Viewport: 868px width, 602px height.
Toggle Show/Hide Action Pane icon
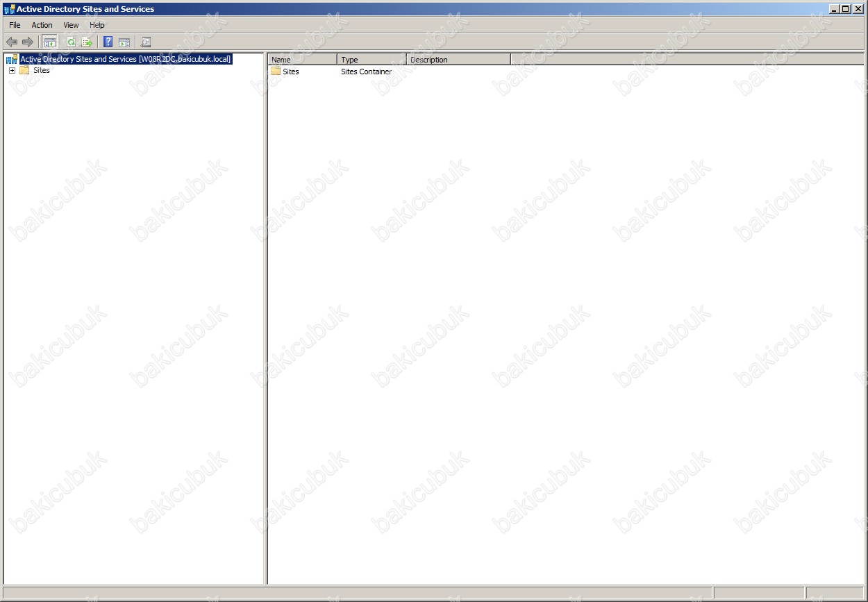click(124, 42)
